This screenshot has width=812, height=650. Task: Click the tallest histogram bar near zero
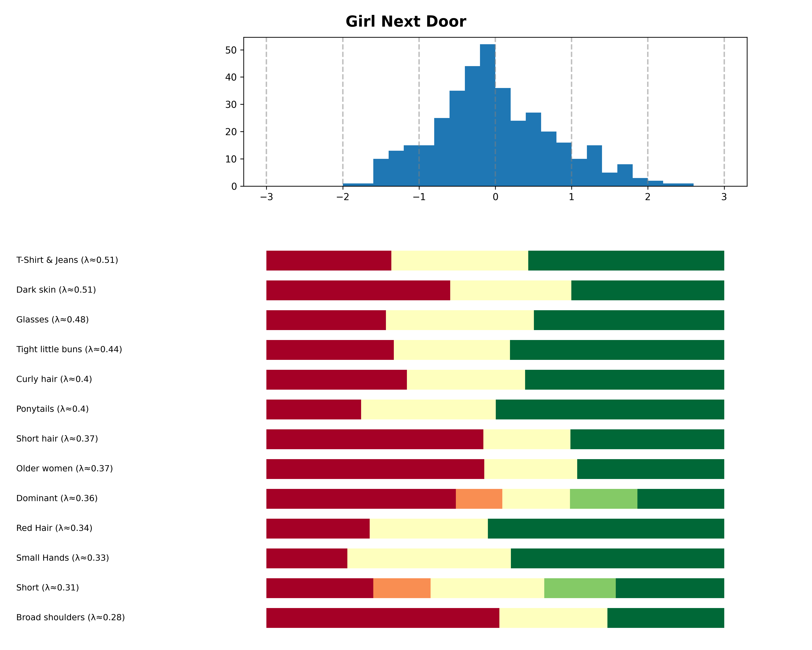coord(487,115)
